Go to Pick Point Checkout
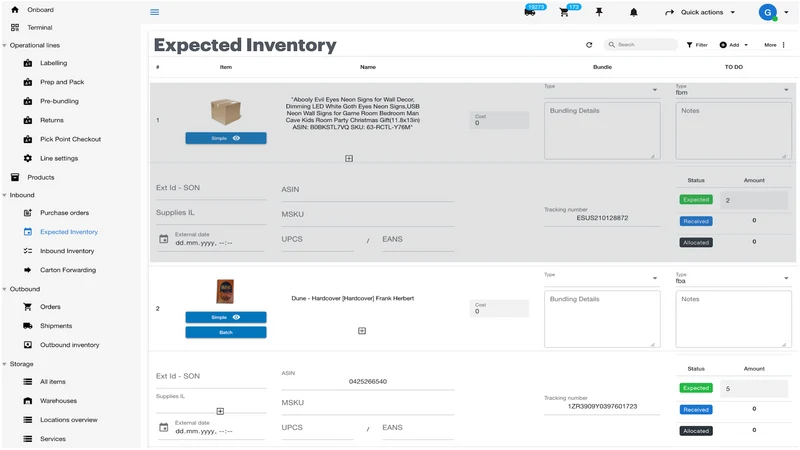The image size is (800, 450). coord(70,139)
